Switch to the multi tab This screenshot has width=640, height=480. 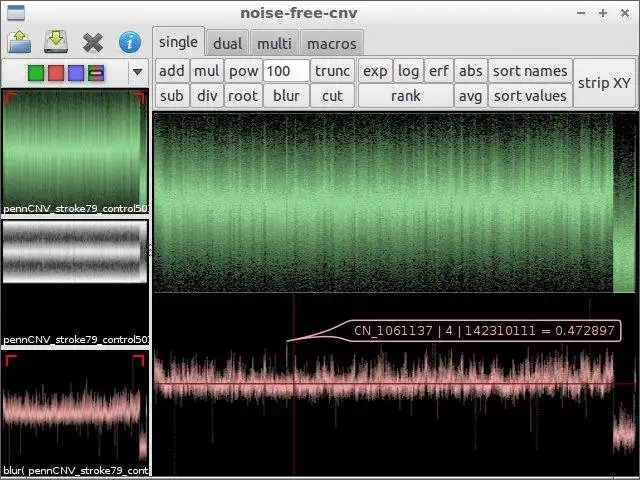tap(274, 43)
